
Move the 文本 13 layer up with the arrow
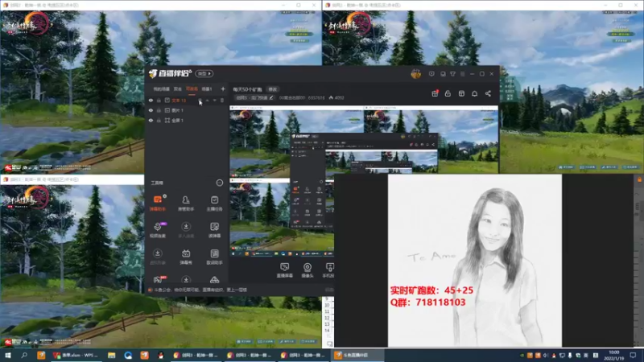[x=208, y=100]
